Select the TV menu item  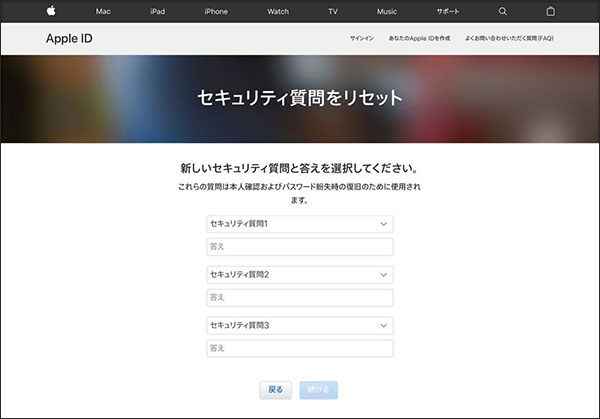(333, 11)
